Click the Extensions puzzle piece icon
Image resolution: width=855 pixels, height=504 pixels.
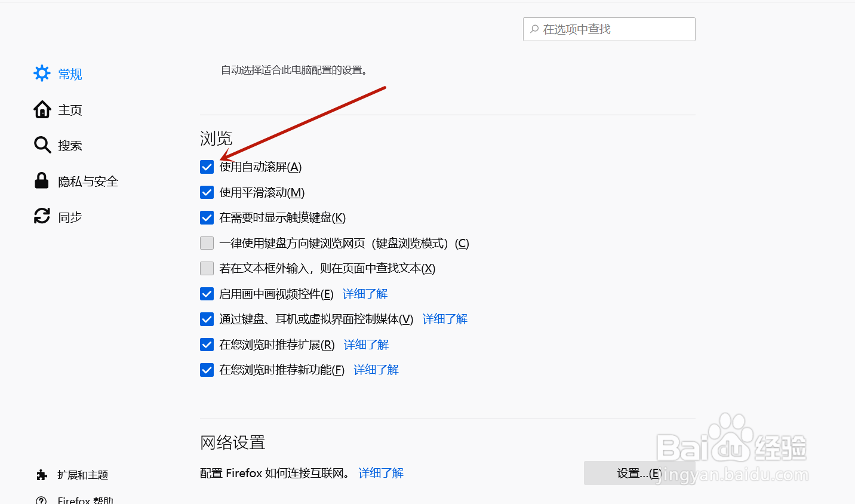click(41, 475)
